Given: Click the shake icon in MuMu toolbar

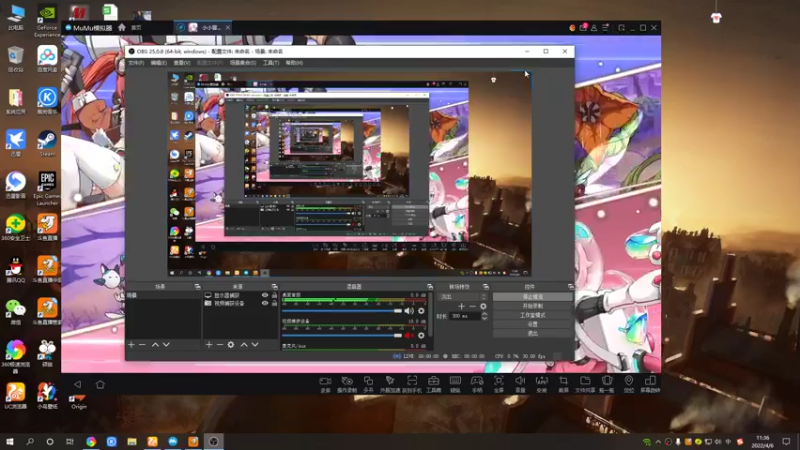Looking at the screenshot, I should click(607, 381).
